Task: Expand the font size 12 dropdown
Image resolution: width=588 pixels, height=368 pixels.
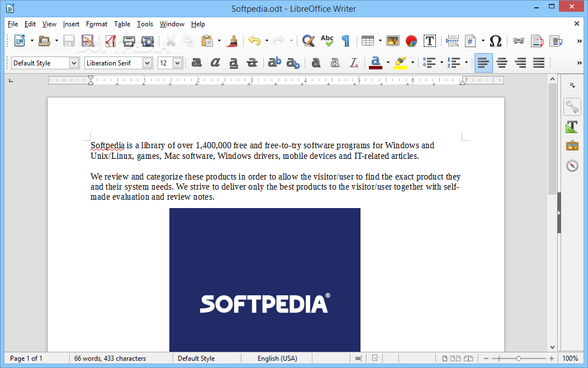Action: point(178,63)
